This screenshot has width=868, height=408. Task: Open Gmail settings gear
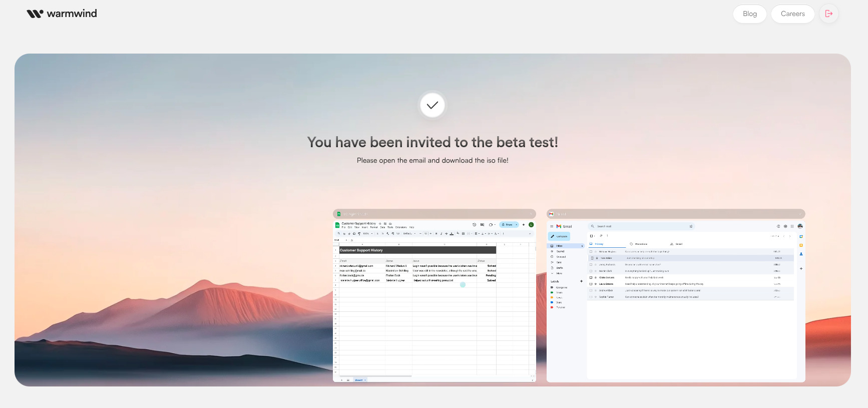click(785, 226)
